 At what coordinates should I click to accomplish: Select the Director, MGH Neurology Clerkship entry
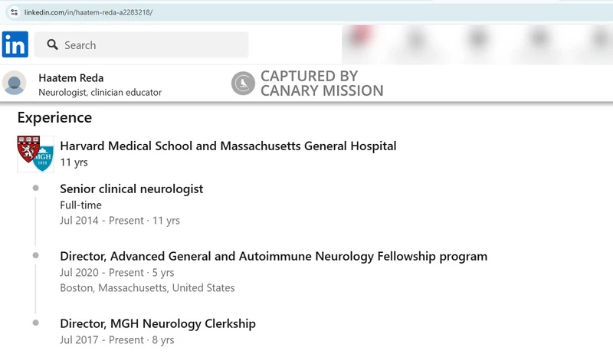[x=158, y=323]
